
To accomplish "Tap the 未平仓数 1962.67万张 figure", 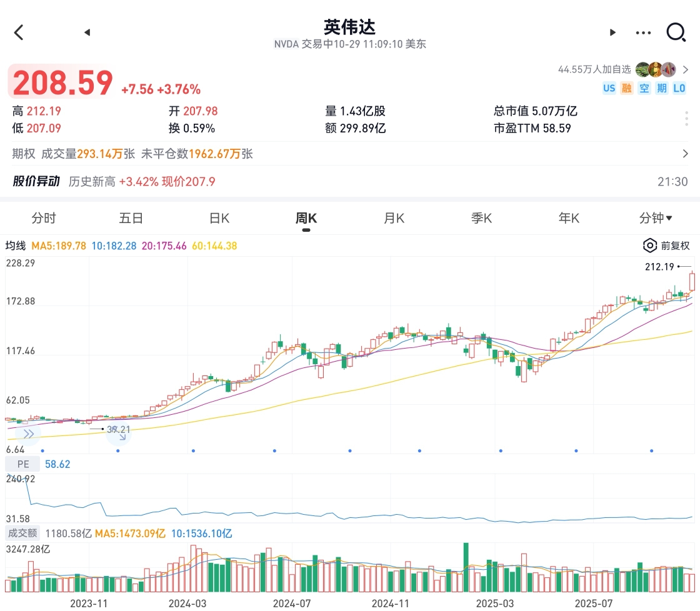I will (x=197, y=154).
